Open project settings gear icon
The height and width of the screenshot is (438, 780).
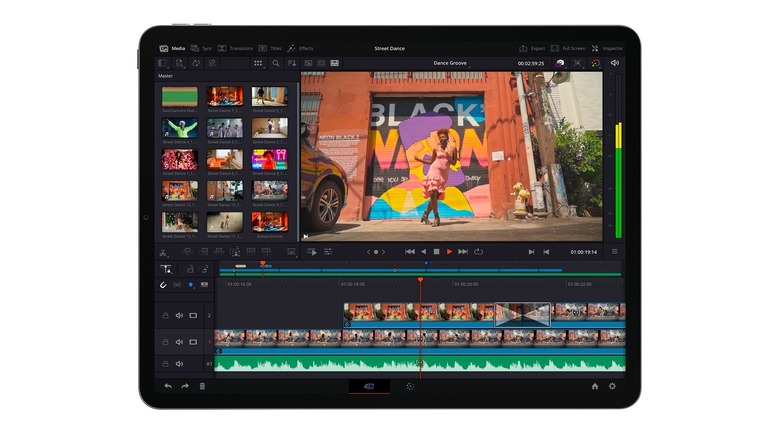click(612, 386)
